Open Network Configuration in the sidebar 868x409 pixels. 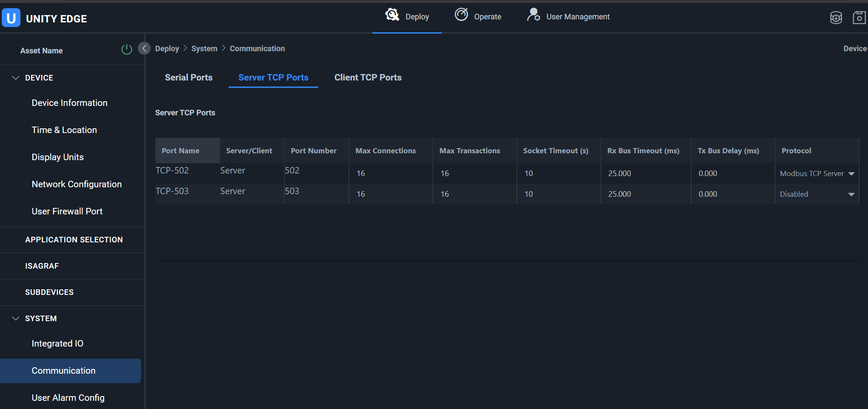tap(77, 184)
